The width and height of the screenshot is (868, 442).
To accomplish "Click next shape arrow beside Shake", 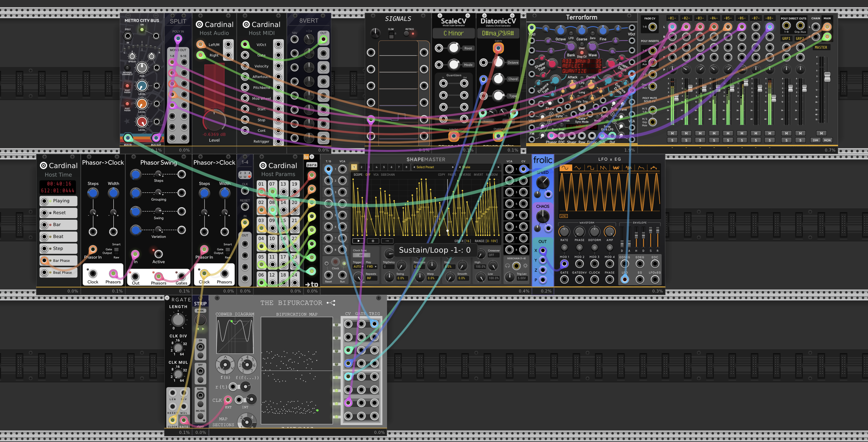I will (499, 167).
